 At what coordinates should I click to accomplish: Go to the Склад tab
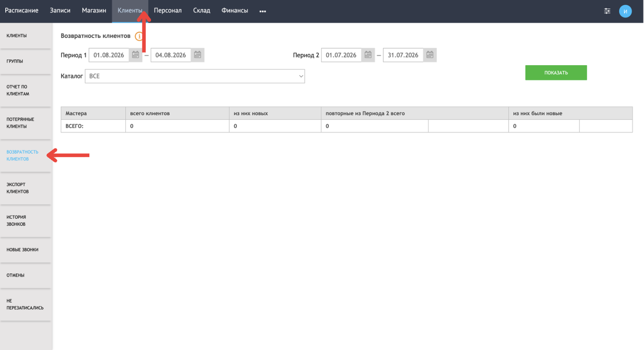pos(202,11)
